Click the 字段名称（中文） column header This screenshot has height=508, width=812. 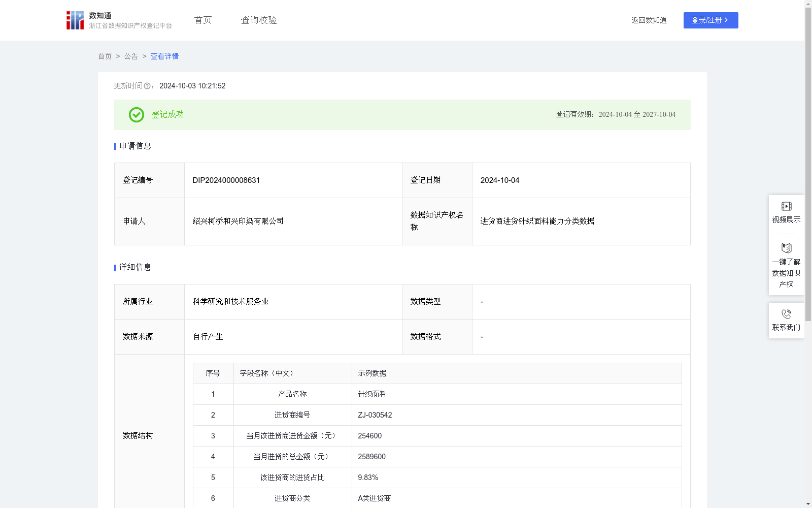pyautogui.click(x=293, y=373)
